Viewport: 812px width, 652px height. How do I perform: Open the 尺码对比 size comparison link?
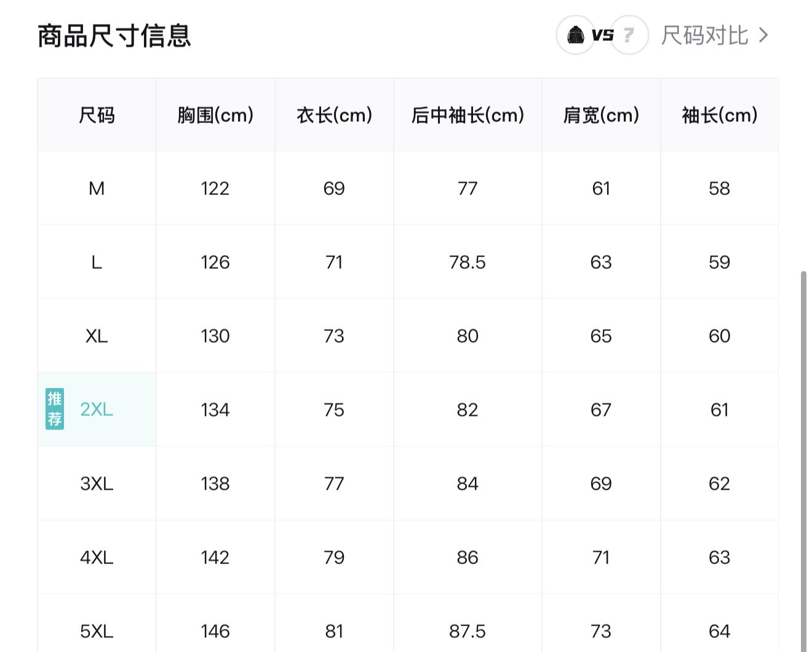pyautogui.click(x=704, y=36)
